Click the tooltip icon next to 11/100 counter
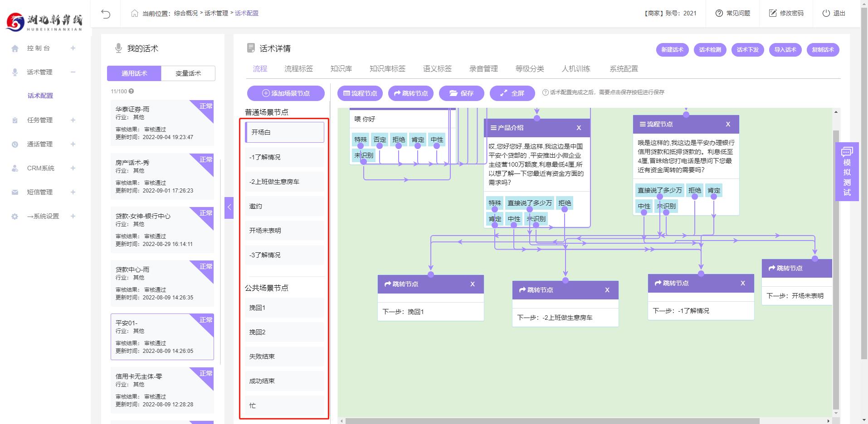The height and width of the screenshot is (424, 868). tap(131, 91)
